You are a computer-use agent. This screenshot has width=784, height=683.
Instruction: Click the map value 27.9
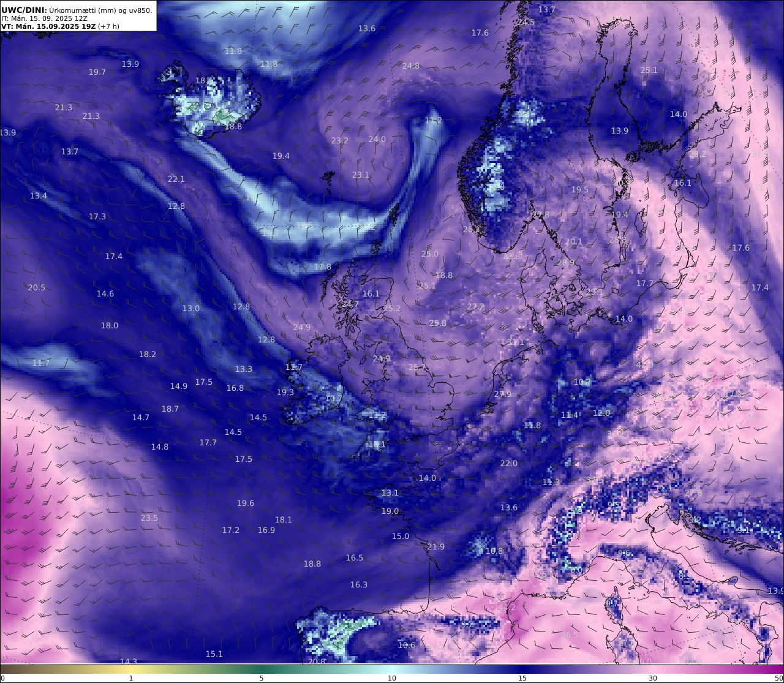(x=503, y=394)
